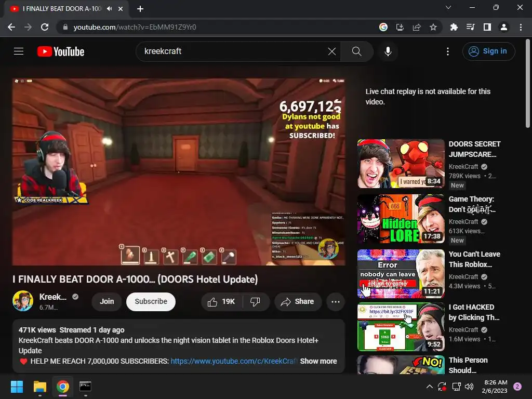Dislike the video with thumbs down
Screen dimensions: 532x399
pos(256,301)
